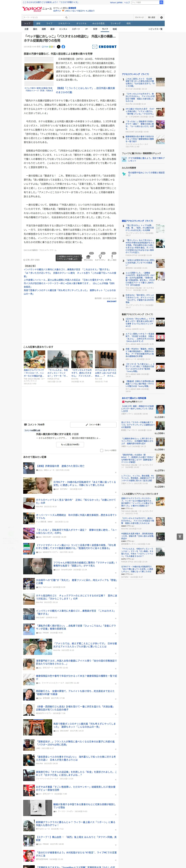Focus the キーワードを入力 search field
This screenshot has width=186, height=868.
coord(44,18)
